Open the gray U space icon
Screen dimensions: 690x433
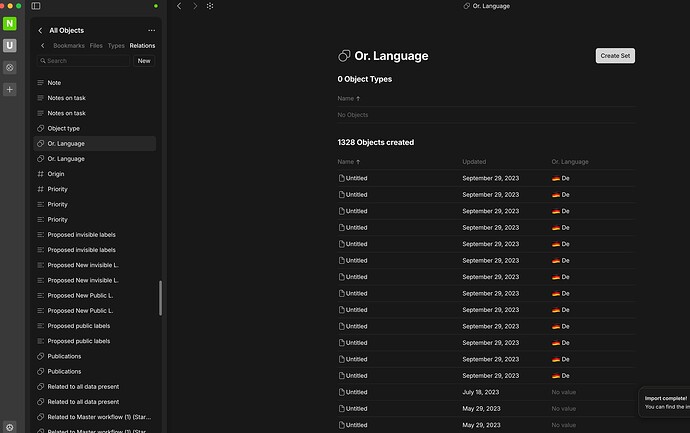click(10, 45)
